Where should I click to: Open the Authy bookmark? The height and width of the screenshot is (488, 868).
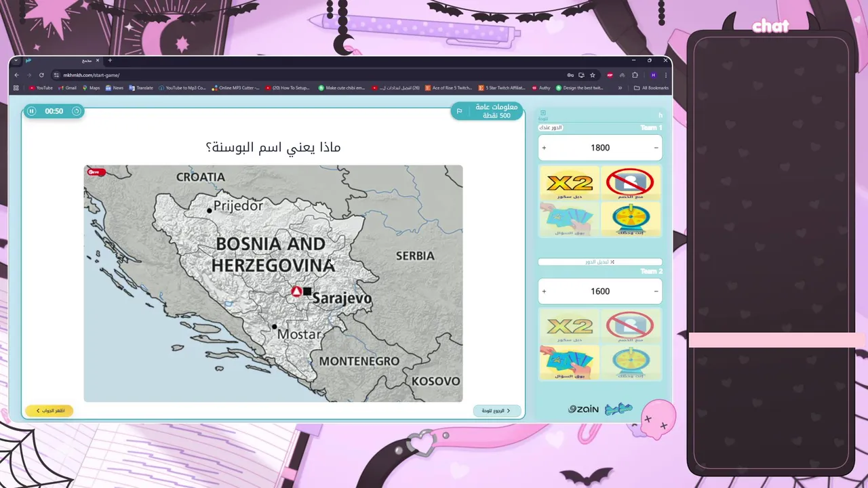(541, 87)
